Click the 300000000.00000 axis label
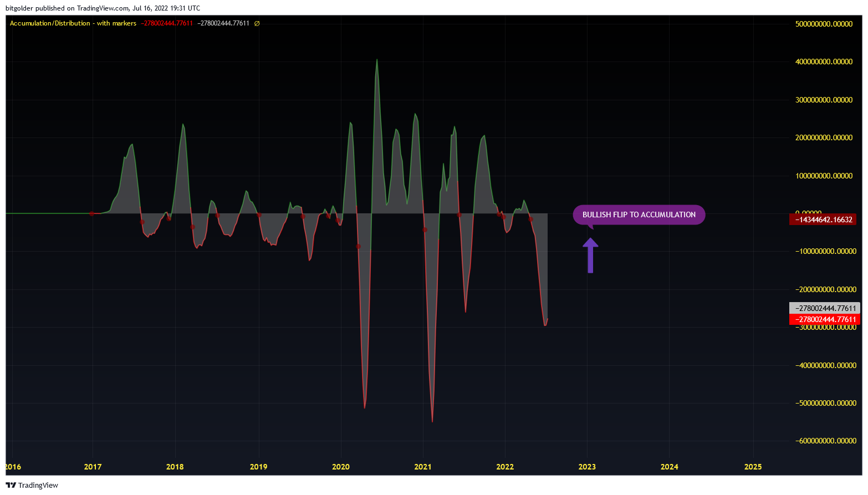 click(x=824, y=100)
